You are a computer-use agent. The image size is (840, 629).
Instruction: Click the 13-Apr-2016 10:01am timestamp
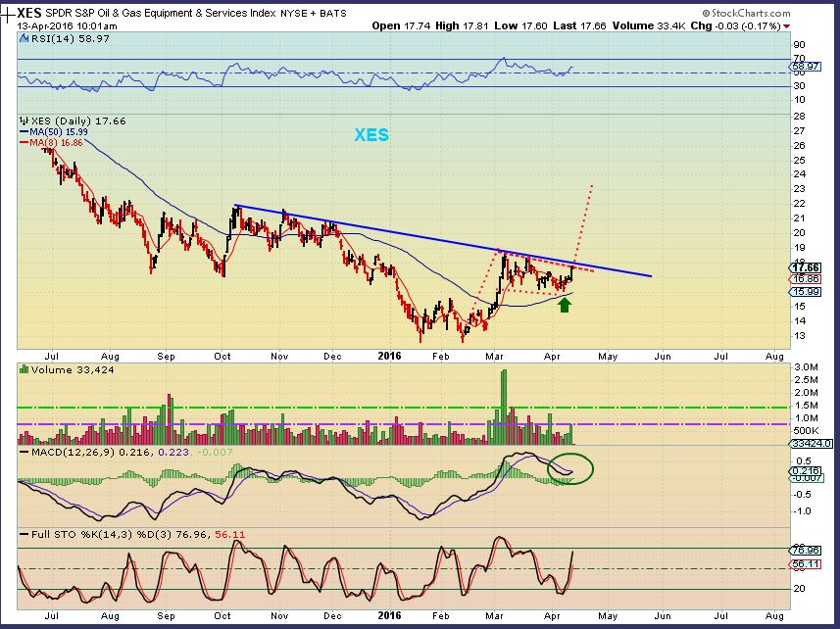(67, 26)
